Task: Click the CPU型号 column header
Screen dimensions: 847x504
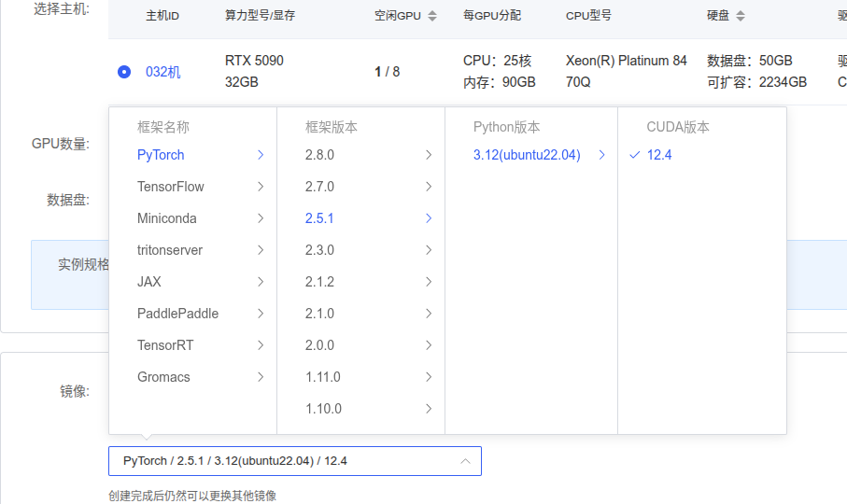Action: tap(588, 16)
